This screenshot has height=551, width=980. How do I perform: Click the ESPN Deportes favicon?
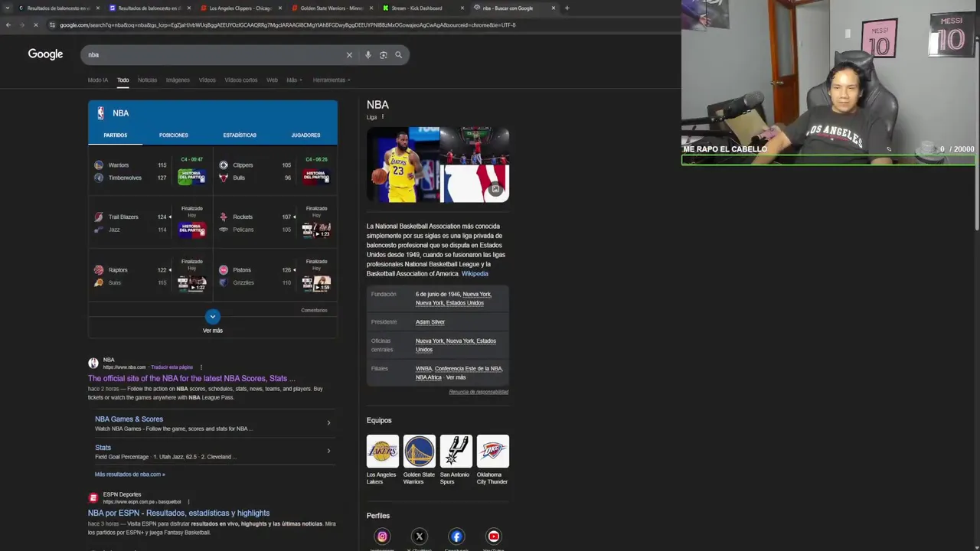(x=93, y=498)
